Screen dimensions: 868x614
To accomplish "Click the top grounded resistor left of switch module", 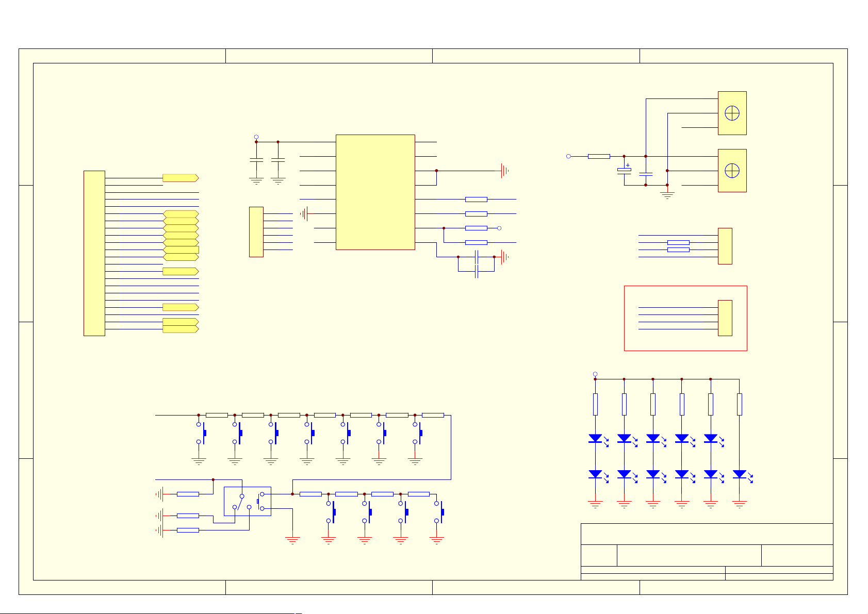I will pyautogui.click(x=188, y=494).
